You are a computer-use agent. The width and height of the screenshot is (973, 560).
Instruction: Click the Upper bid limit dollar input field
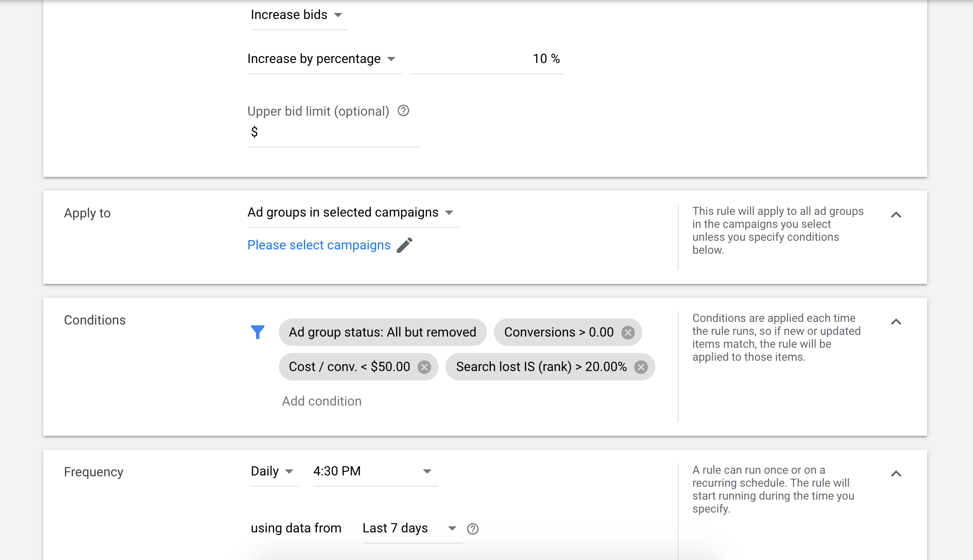pyautogui.click(x=337, y=132)
